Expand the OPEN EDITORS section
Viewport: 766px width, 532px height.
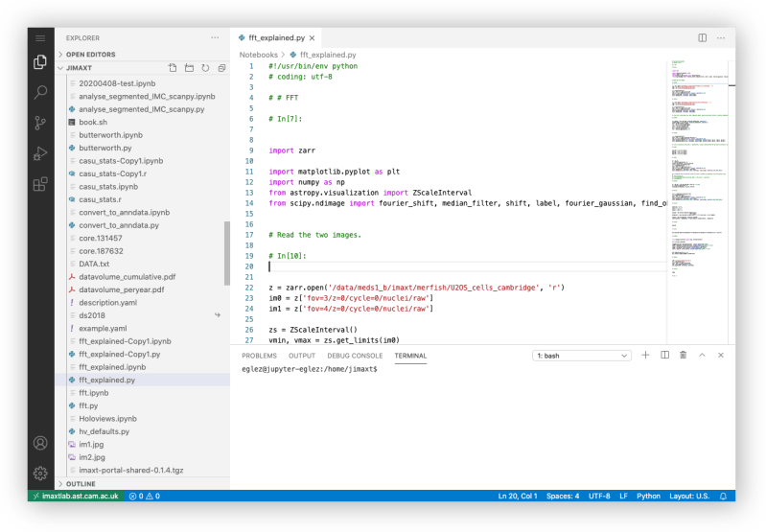coord(90,55)
